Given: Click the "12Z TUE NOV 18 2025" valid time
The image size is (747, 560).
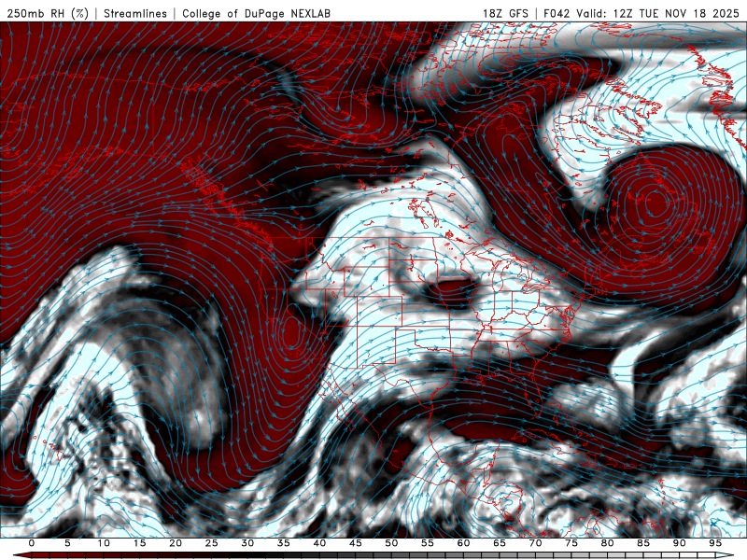Looking at the screenshot, I should click(676, 14).
